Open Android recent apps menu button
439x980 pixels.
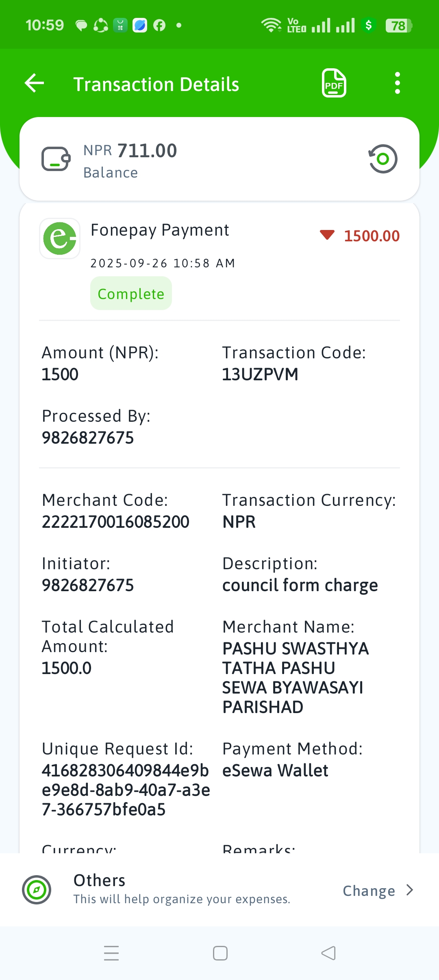coord(111,953)
